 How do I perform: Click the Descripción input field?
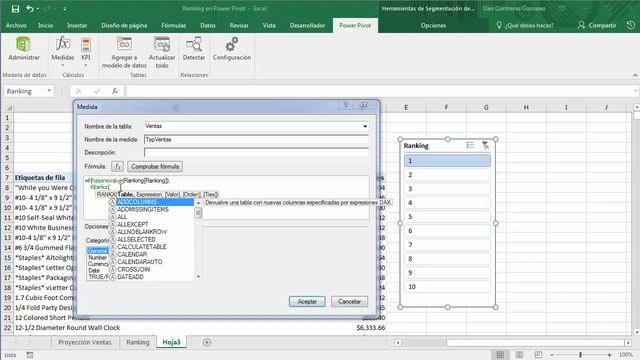click(x=256, y=152)
